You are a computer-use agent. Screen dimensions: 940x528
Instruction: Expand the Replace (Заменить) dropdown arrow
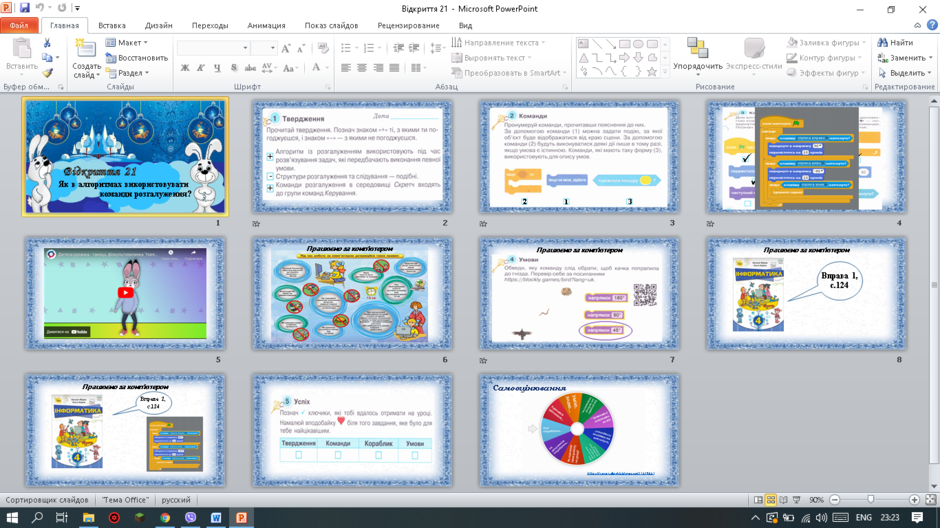(930, 58)
